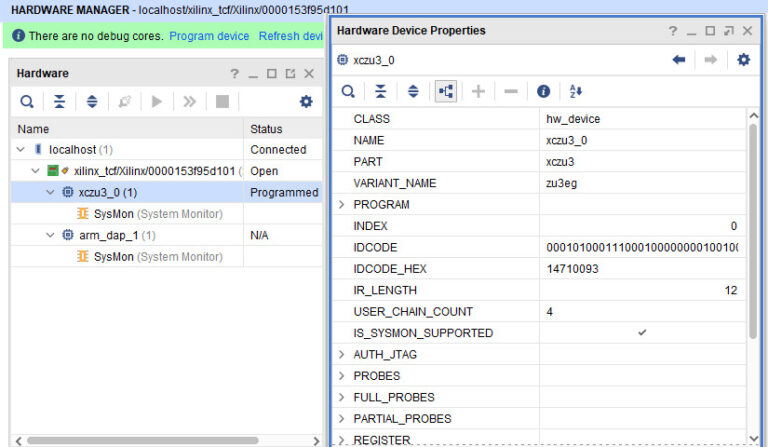Viewport: 768px width, 447px height.
Task: Toggle the IS_SYSMON_SUPPORTED checkmark
Action: point(642,333)
